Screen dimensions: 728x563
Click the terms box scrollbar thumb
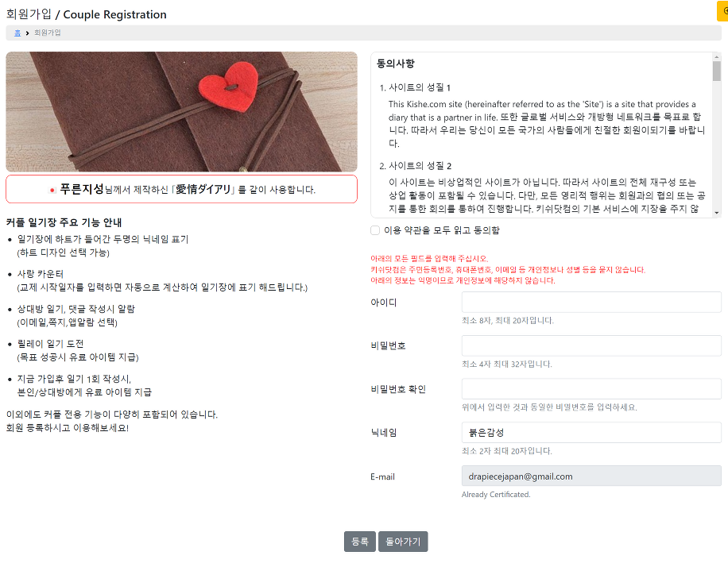(x=717, y=71)
